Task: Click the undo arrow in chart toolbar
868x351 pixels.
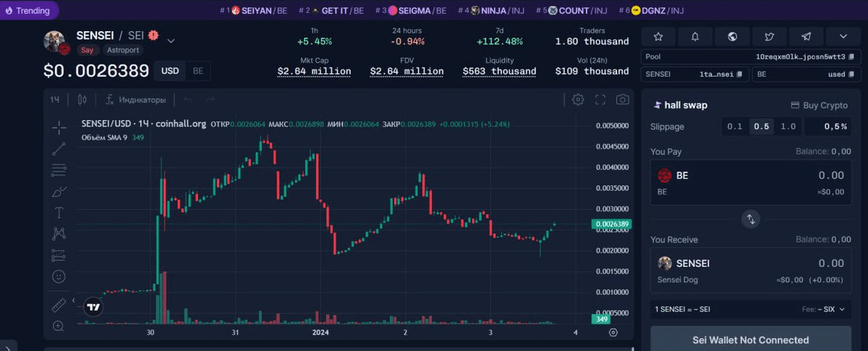Action: (x=188, y=100)
